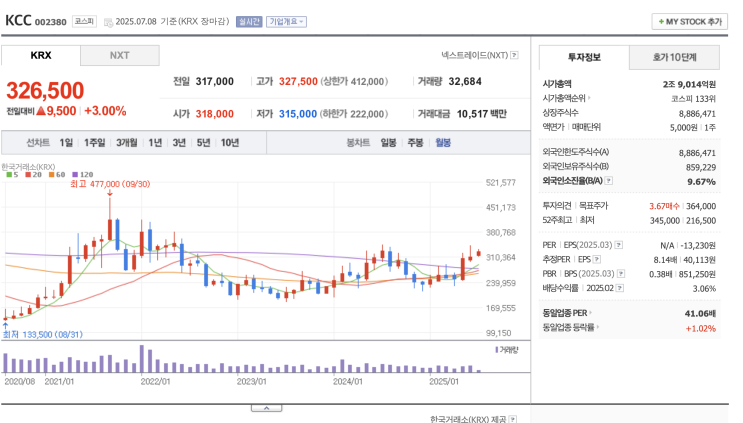This screenshot has height=423, width=743.
Task: Click the 상장주식수 value 8,886,471
Action: [697, 114]
